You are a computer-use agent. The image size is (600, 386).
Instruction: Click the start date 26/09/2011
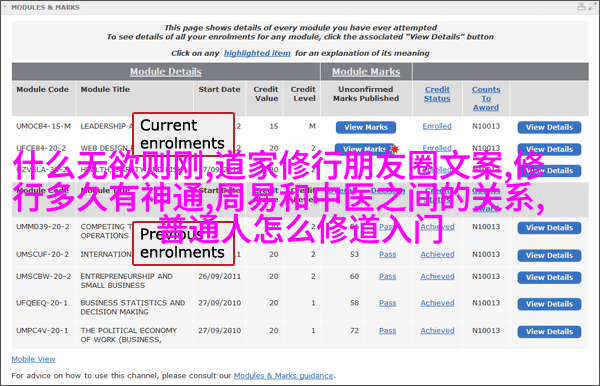[219, 276]
